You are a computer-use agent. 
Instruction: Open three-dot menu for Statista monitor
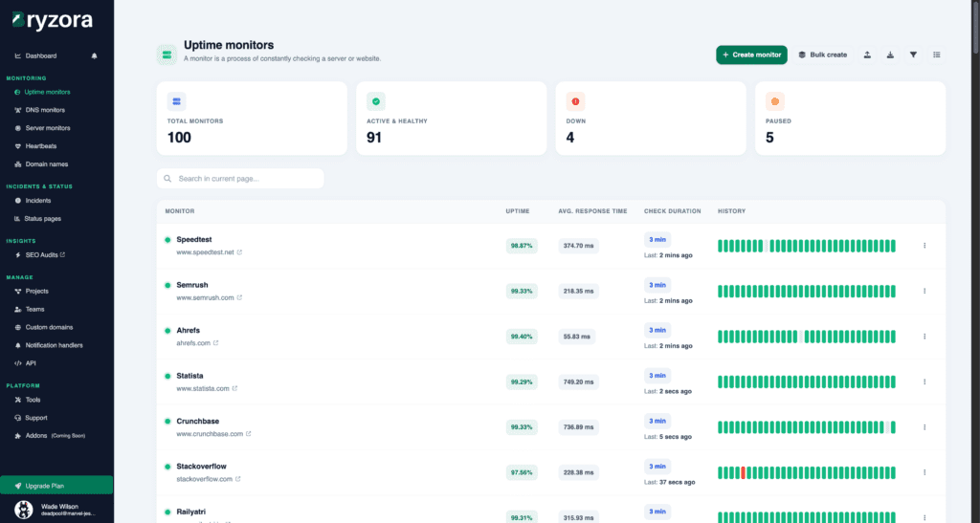(x=924, y=381)
